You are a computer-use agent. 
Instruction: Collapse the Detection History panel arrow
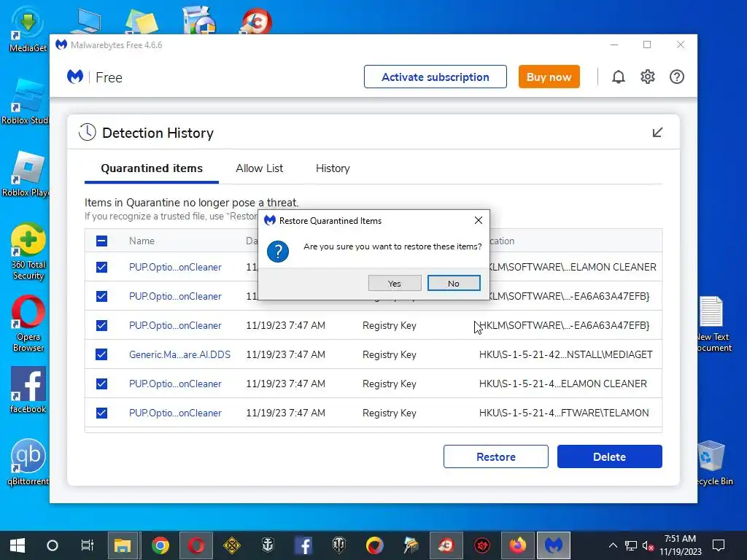click(x=657, y=133)
